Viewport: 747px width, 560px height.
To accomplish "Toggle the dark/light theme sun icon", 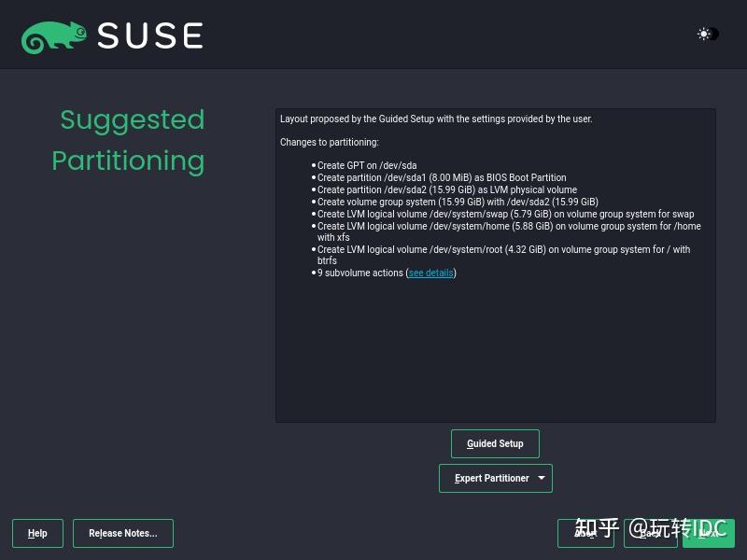I will tap(704, 35).
